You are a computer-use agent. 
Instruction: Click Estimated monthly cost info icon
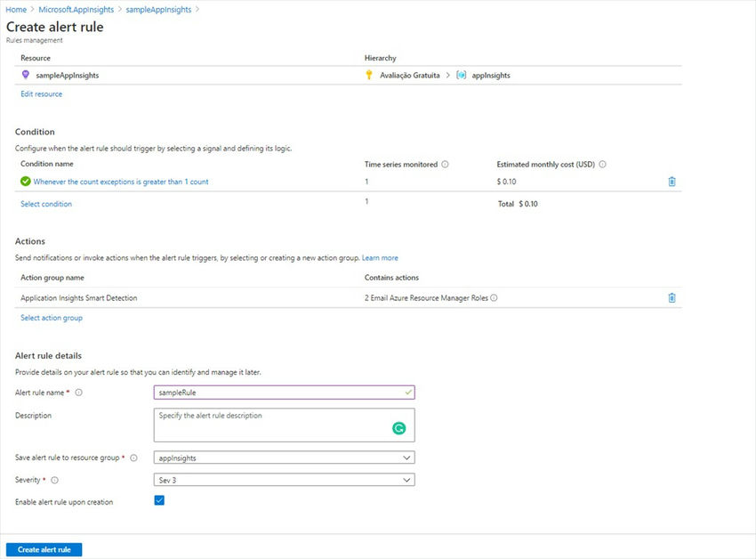pos(603,164)
